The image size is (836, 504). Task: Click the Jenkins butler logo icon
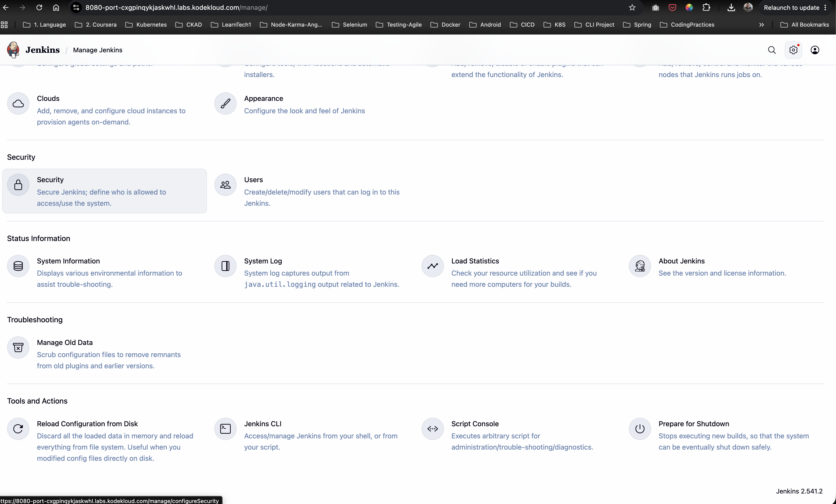pos(13,50)
